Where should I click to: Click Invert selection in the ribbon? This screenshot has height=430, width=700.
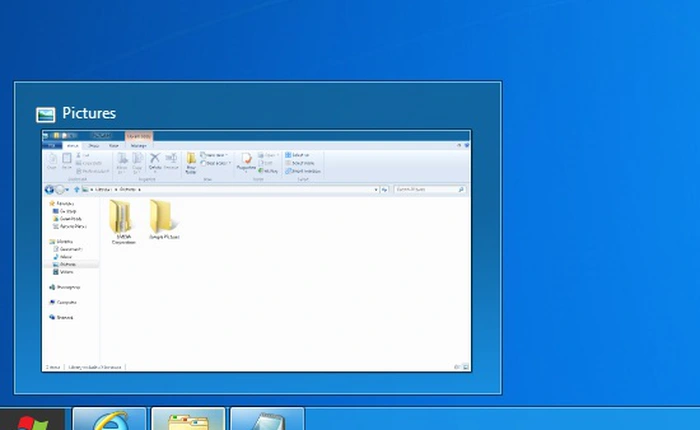point(302,171)
